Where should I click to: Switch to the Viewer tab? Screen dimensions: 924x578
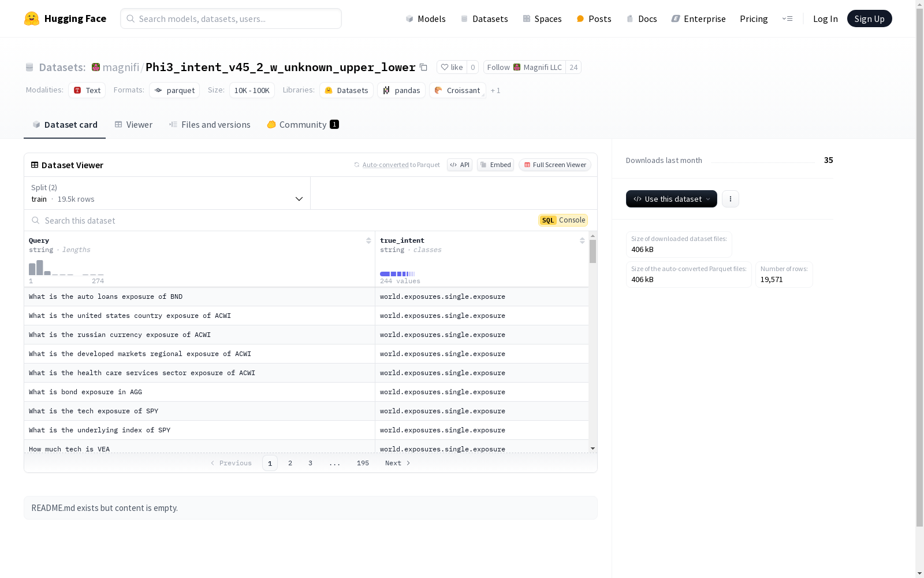[133, 125]
